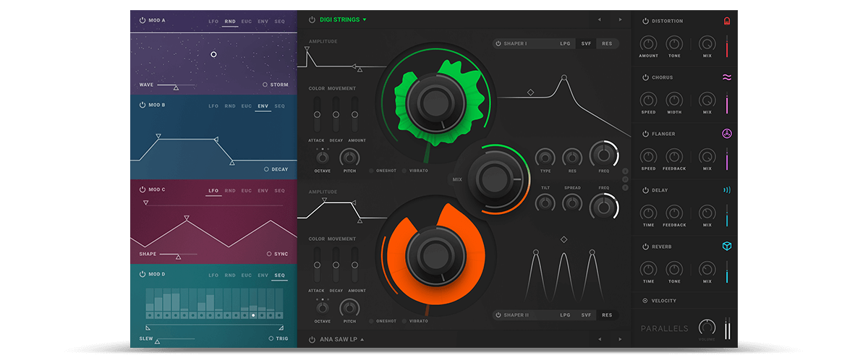Click the central Mix knob

[x=496, y=177]
